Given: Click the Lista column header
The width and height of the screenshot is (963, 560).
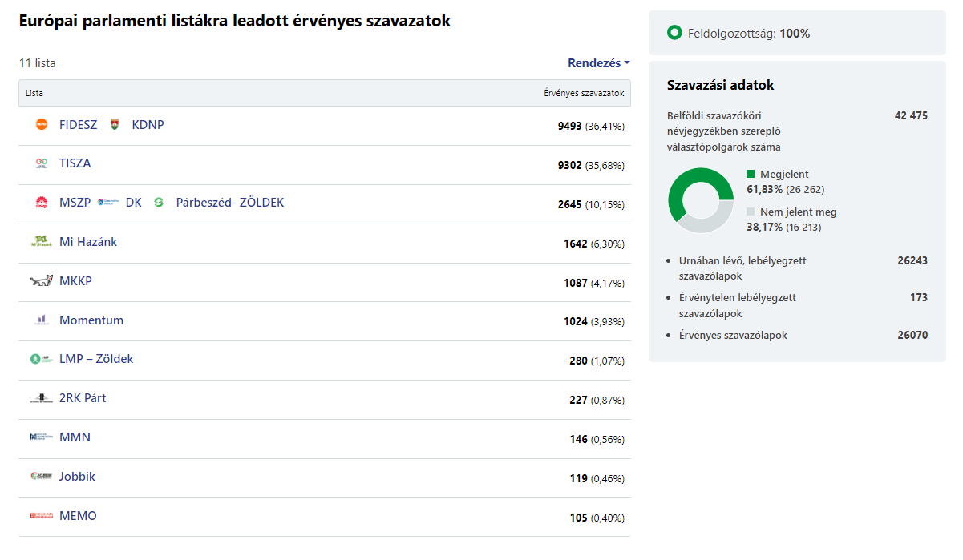Looking at the screenshot, I should tap(34, 93).
